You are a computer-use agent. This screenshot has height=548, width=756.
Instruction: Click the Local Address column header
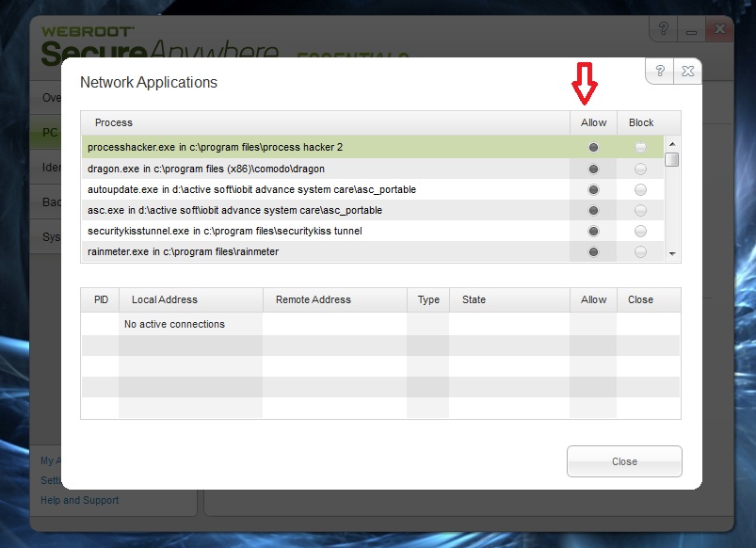(x=191, y=299)
